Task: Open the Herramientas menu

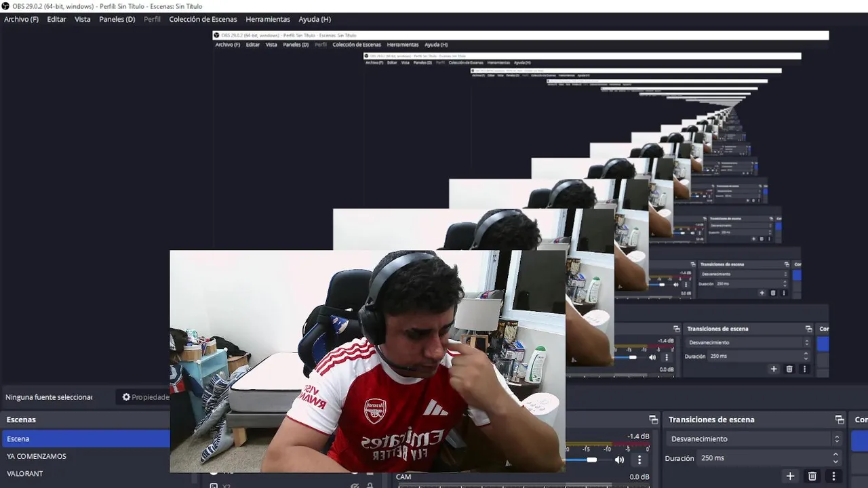Action: (x=268, y=19)
